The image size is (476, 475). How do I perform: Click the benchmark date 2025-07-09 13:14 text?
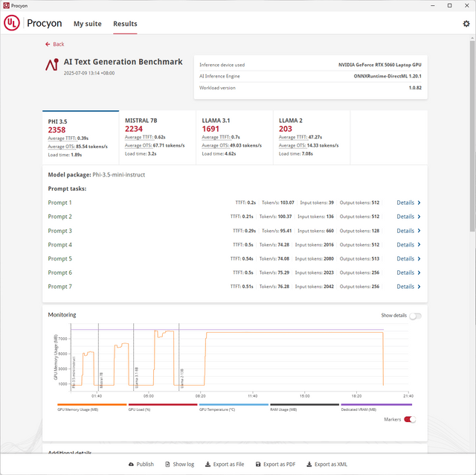click(x=89, y=73)
